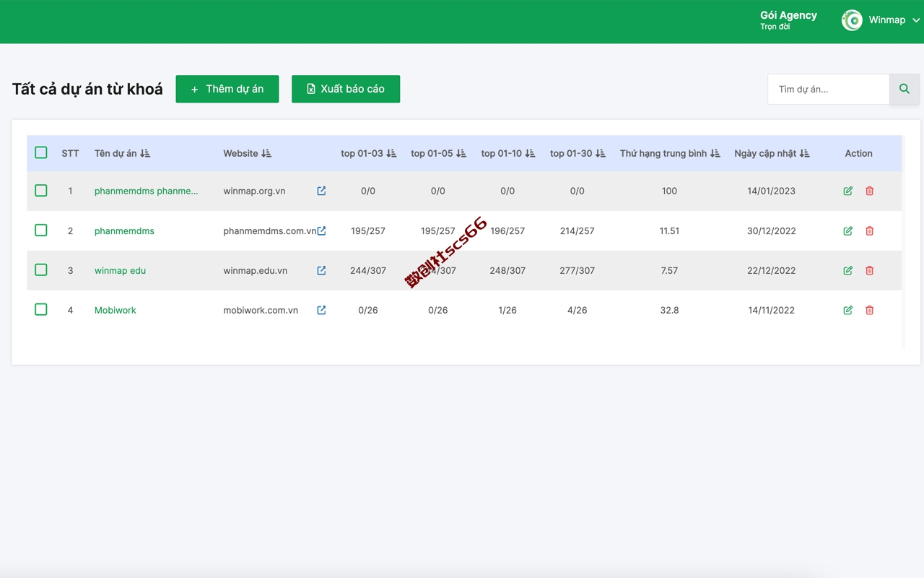Edit the winmap.org.vn project row

click(x=848, y=191)
